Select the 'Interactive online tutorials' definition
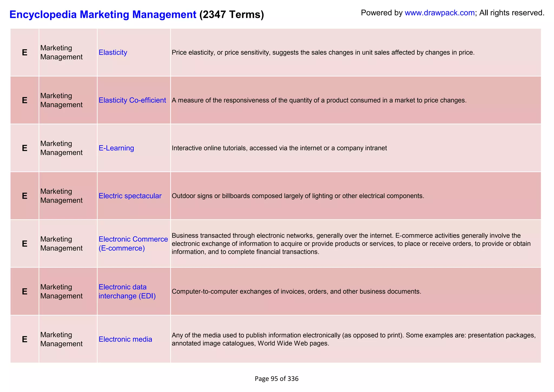Screen dimensions: 554x392 [x=279, y=148]
